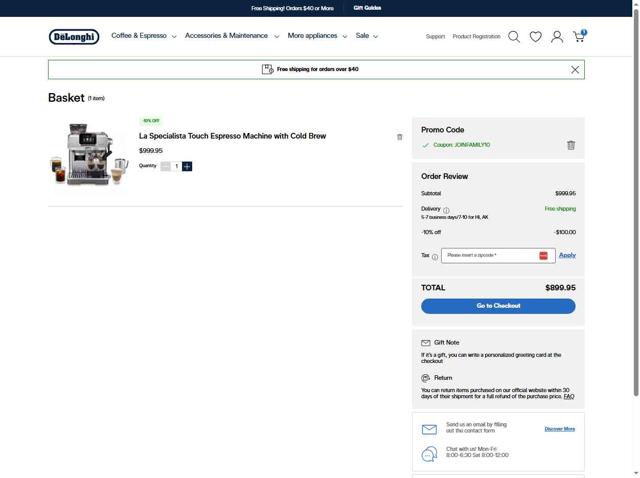The height and width of the screenshot is (478, 640).
Task: Open the Support link
Action: (435, 37)
